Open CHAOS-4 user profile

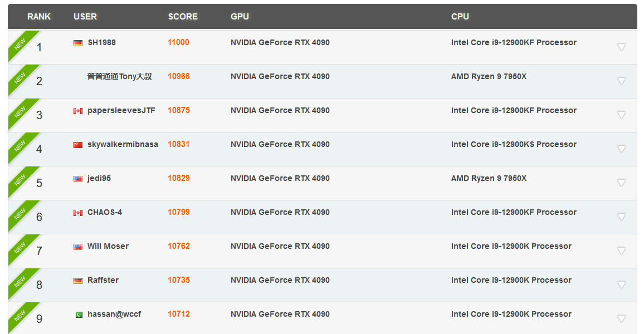(x=105, y=212)
